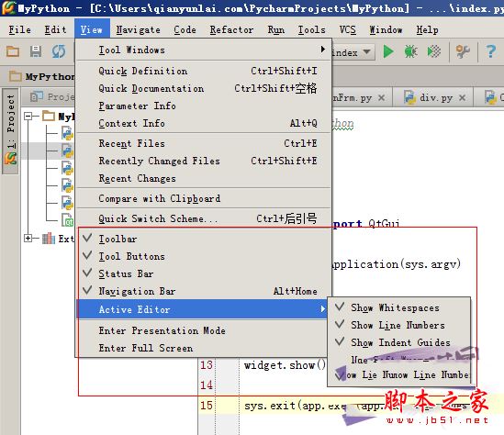Select Recent Changes menu entry
The height and width of the screenshot is (435, 504).
pos(204,178)
